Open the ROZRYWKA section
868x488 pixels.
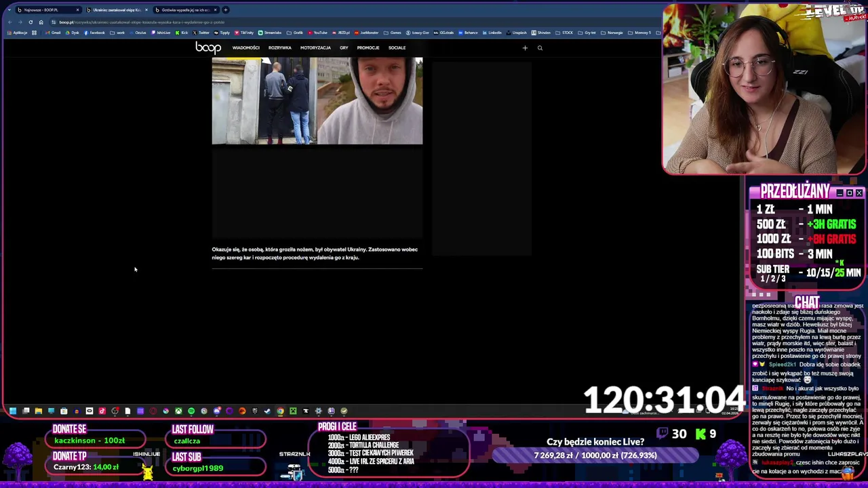pyautogui.click(x=279, y=47)
